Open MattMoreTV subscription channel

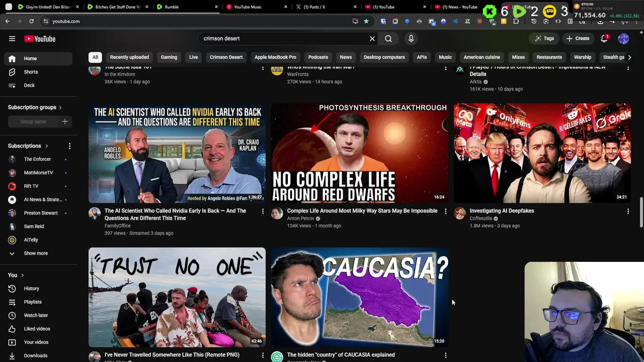[x=38, y=173]
